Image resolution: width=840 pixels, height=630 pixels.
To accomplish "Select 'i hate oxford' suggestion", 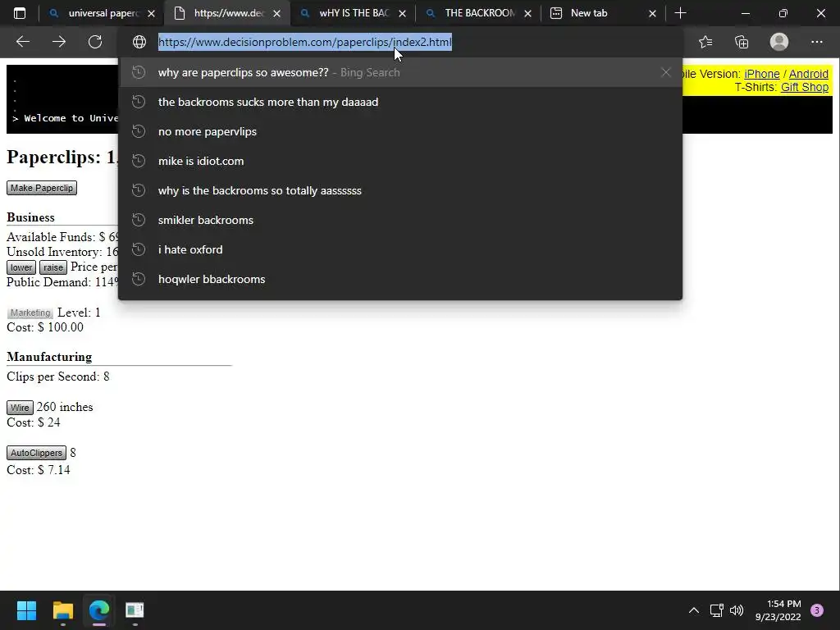I will (400, 249).
